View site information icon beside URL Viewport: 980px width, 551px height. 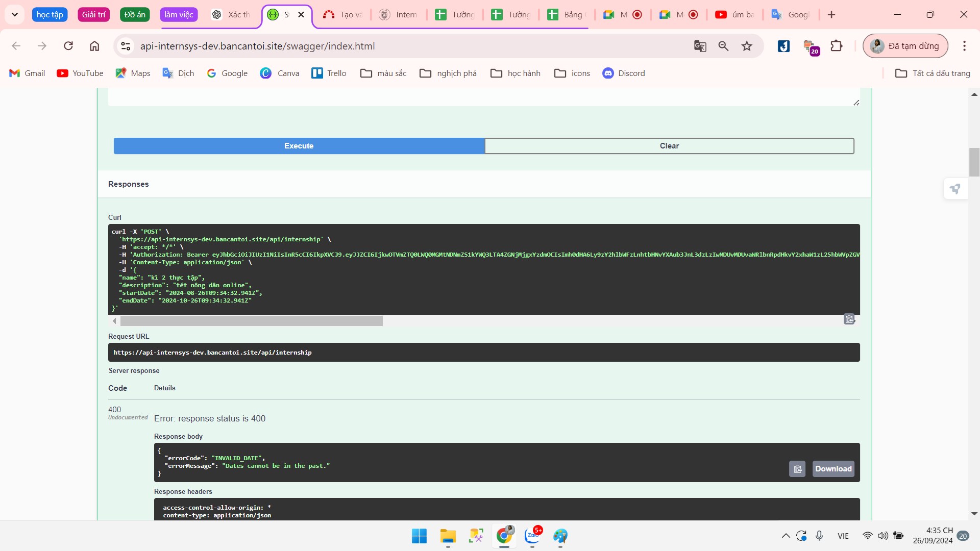[x=126, y=46]
